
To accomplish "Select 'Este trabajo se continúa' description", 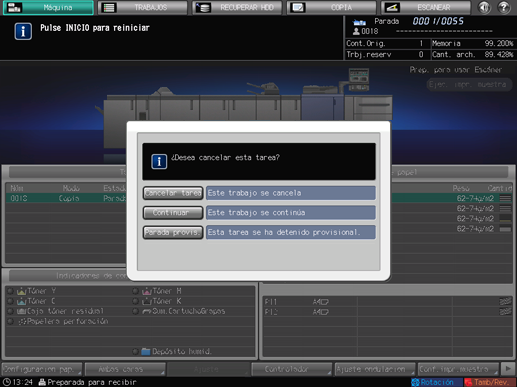I will 291,213.
